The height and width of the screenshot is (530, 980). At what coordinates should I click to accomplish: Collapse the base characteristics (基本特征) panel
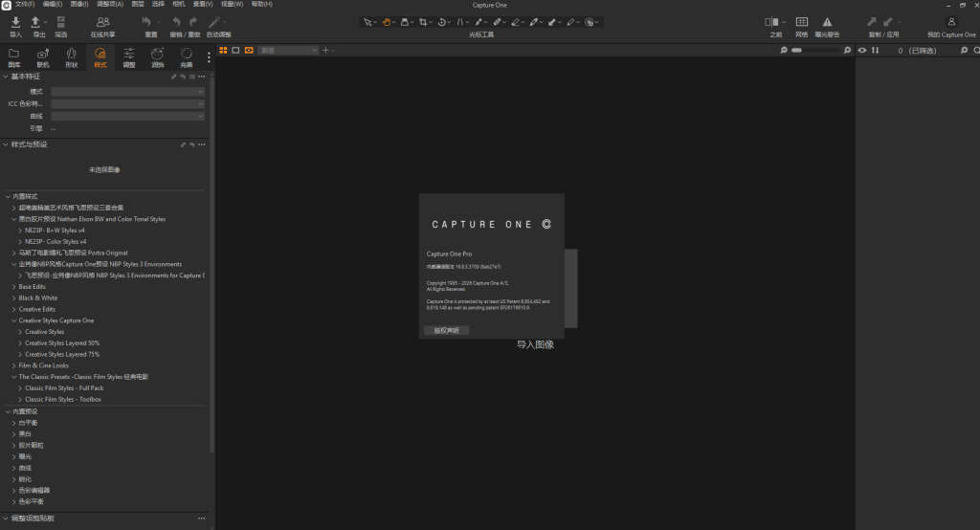pyautogui.click(x=6, y=77)
